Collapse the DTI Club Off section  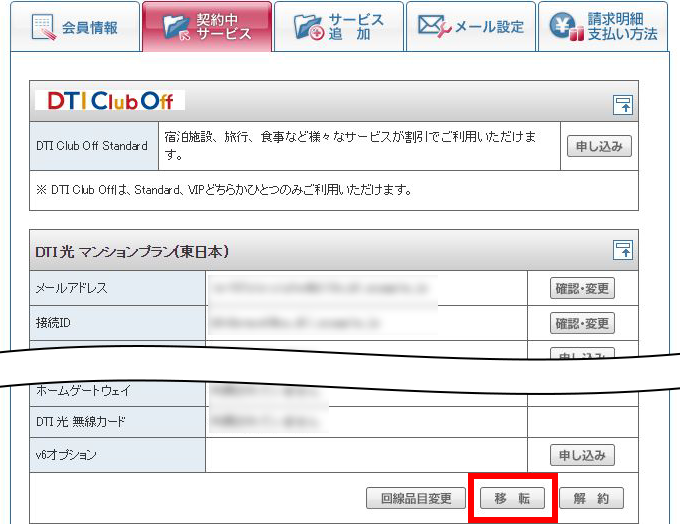pos(623,105)
